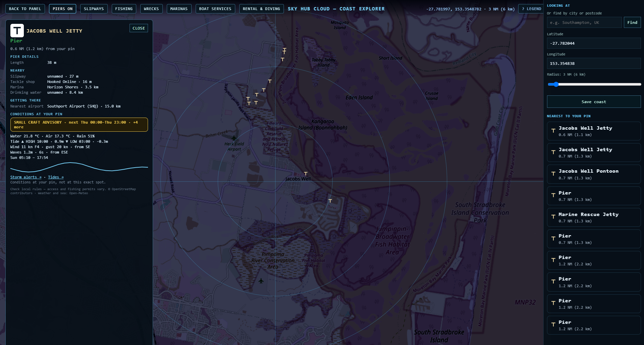Click pier icon on Jacobs Well Pontoon row
The height and width of the screenshot is (345, 644).
point(553,174)
